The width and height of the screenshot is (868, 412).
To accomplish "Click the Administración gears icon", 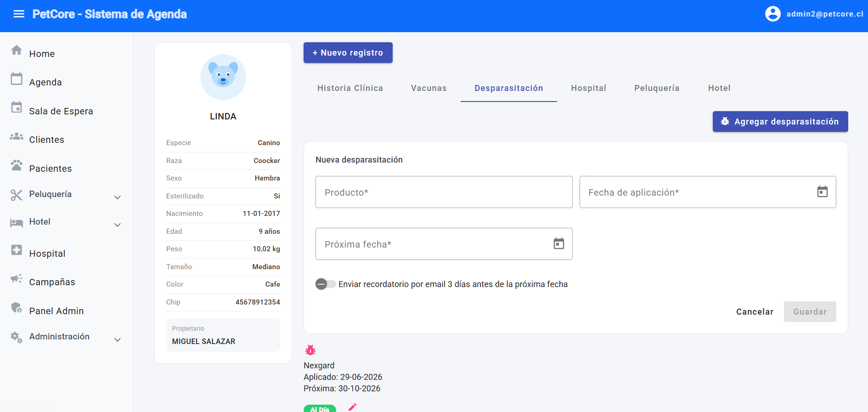I will [17, 338].
